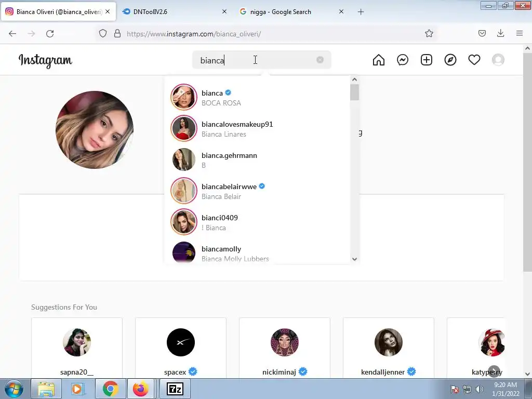This screenshot has height=399, width=532.
Task: Open File Explorer from taskbar
Action: pyautogui.click(x=46, y=389)
